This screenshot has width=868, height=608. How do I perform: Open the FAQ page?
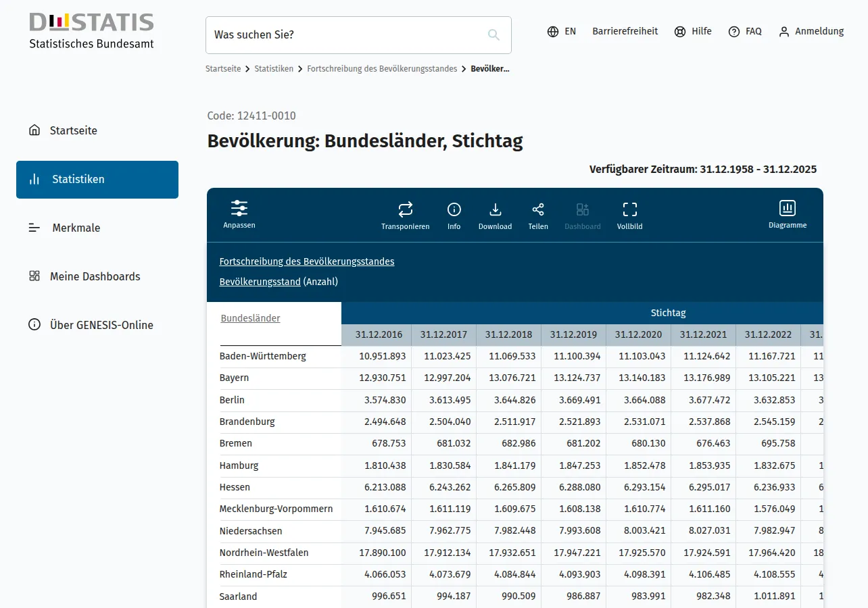coord(745,31)
